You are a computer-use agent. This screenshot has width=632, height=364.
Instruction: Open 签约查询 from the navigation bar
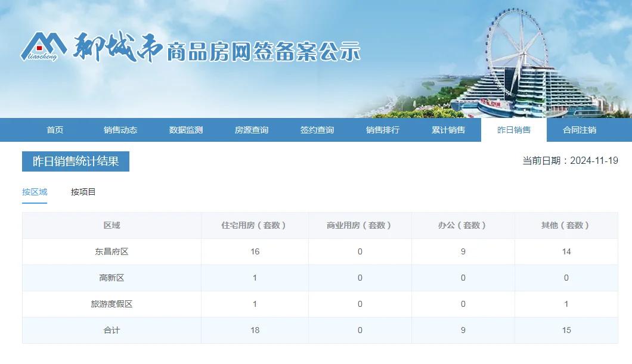[x=317, y=130]
